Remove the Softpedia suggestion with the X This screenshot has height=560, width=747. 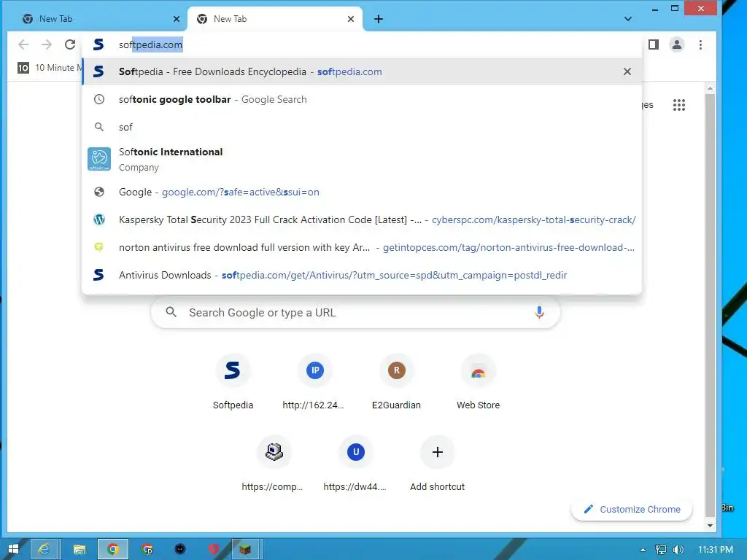627,71
